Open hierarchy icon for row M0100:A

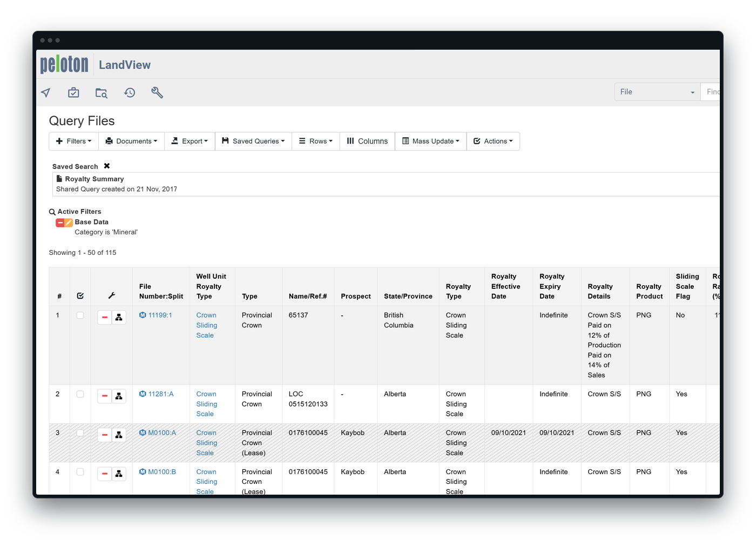tap(119, 435)
